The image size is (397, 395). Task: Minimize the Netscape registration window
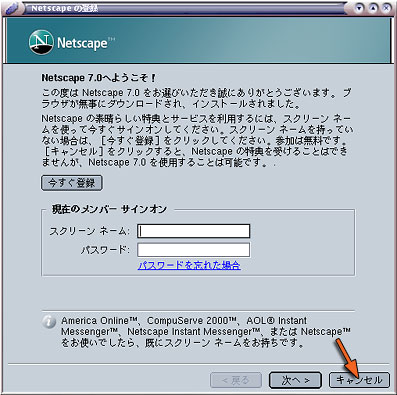pyautogui.click(x=359, y=8)
